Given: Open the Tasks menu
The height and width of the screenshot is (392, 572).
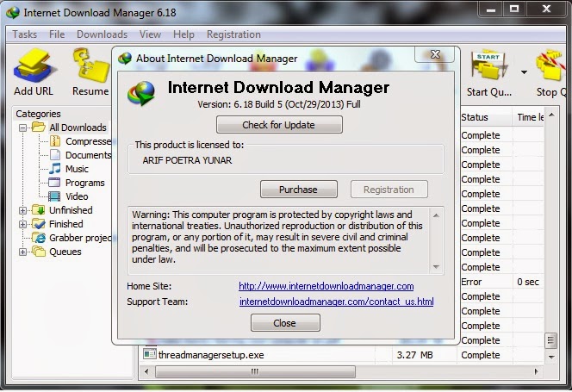Looking at the screenshot, I should pos(24,34).
